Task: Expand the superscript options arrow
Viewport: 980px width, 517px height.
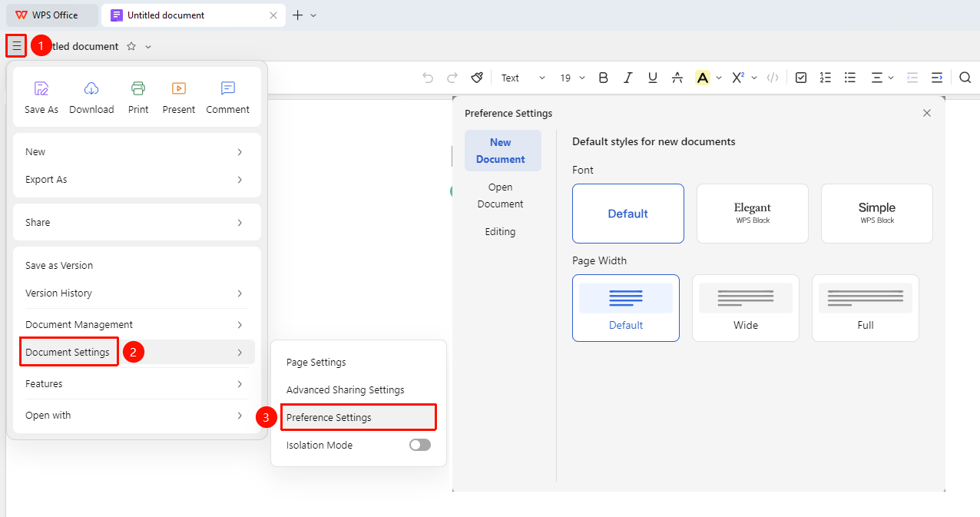Action: 754,78
